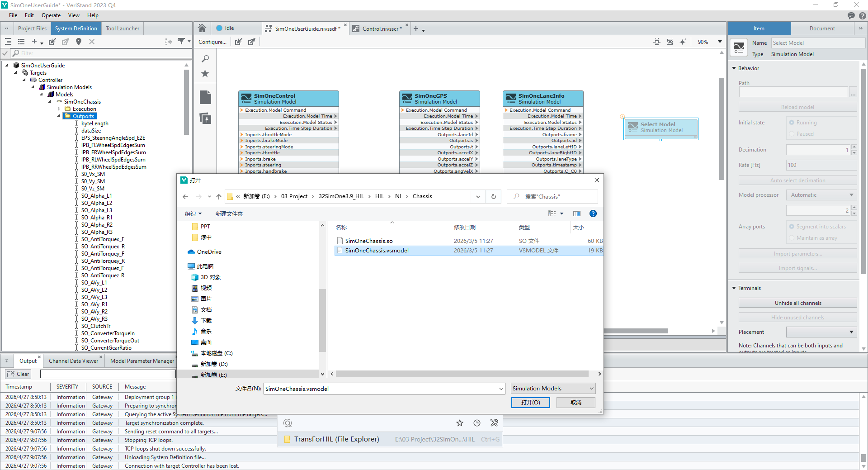Click the 取消 cancel button
This screenshot has width=868, height=470.
(576, 403)
